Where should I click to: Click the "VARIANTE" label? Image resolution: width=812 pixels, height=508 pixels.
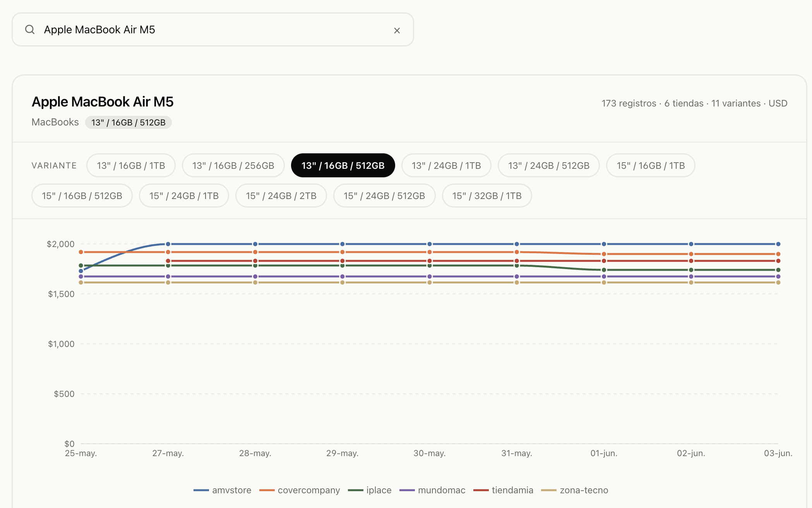click(x=54, y=166)
